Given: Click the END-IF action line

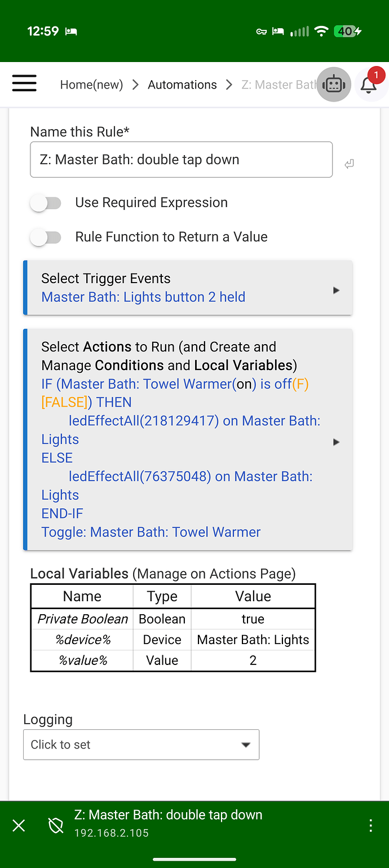Looking at the screenshot, I should [62, 514].
